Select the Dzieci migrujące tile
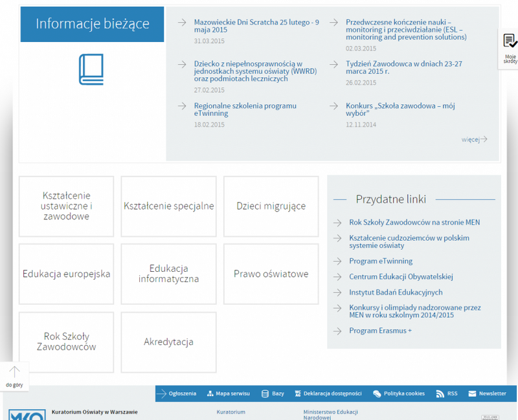 271,206
